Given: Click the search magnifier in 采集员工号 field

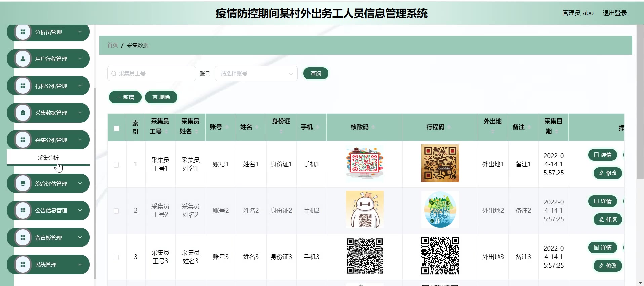Looking at the screenshot, I should (114, 74).
